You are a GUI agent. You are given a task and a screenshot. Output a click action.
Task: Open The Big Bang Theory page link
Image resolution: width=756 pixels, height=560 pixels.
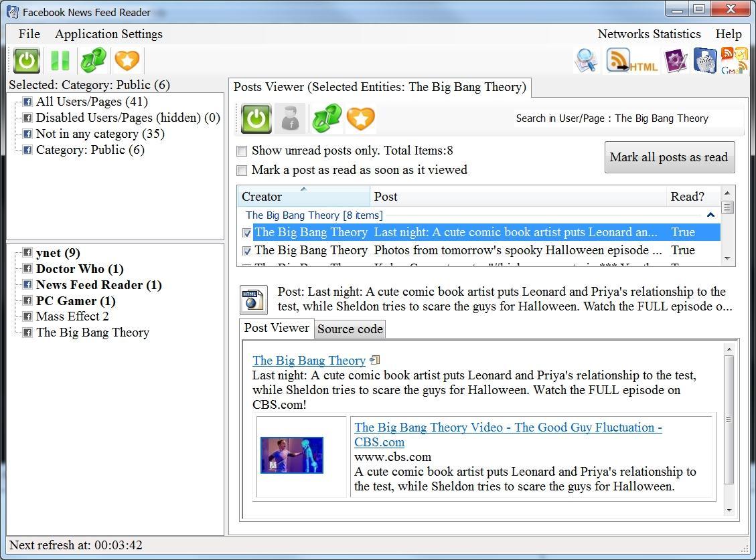pyautogui.click(x=309, y=361)
